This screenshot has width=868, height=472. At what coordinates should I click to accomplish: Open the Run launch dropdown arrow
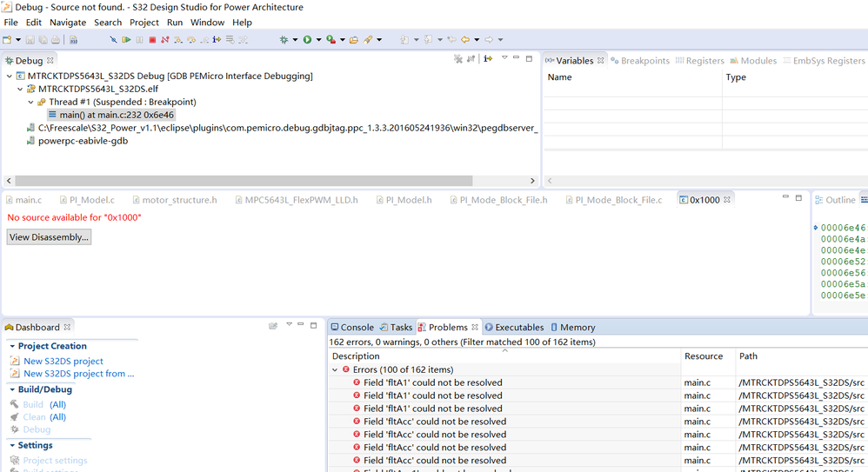point(319,40)
